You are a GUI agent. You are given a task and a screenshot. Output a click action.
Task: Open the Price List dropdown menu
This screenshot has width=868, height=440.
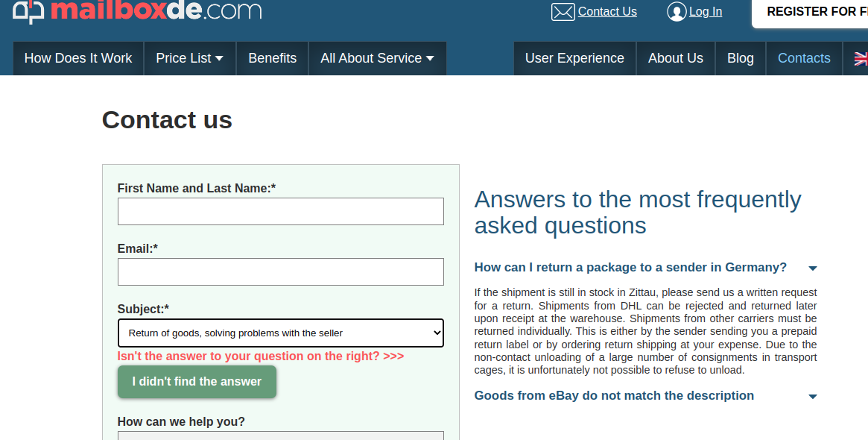coord(189,58)
